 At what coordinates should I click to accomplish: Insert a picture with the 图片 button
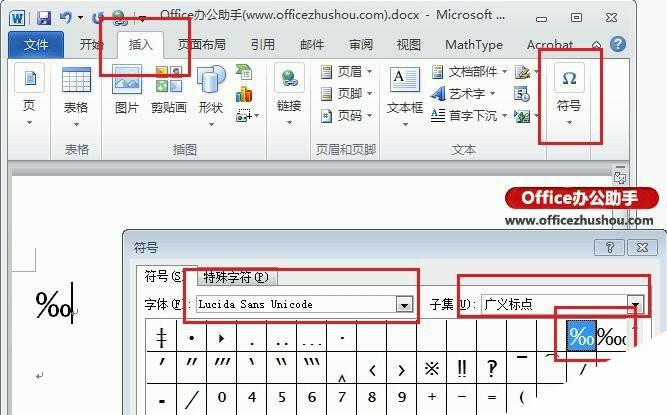point(127,90)
